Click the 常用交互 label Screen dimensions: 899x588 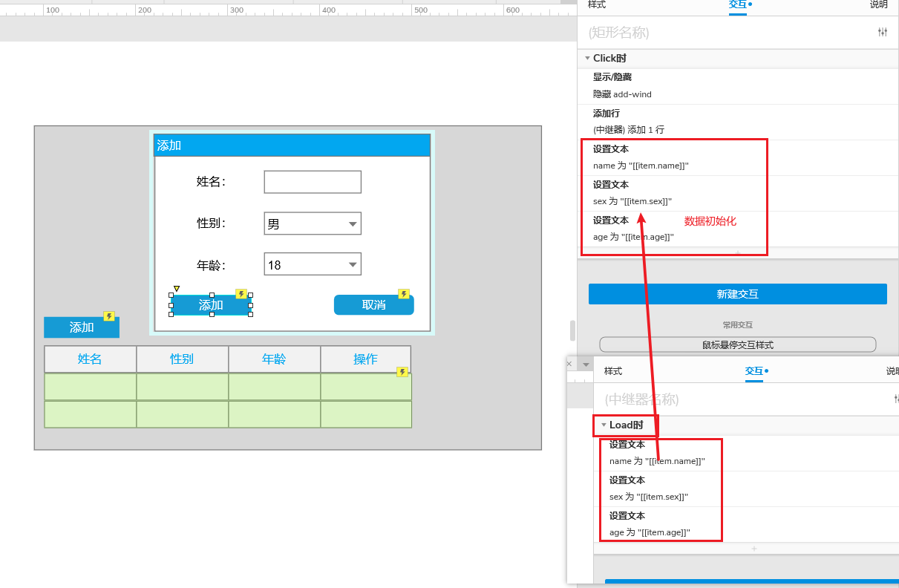[x=738, y=325]
